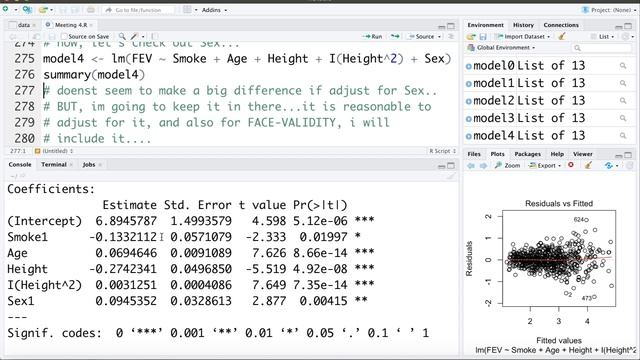Open the Connections tab
The image size is (640, 360).
tap(561, 25)
